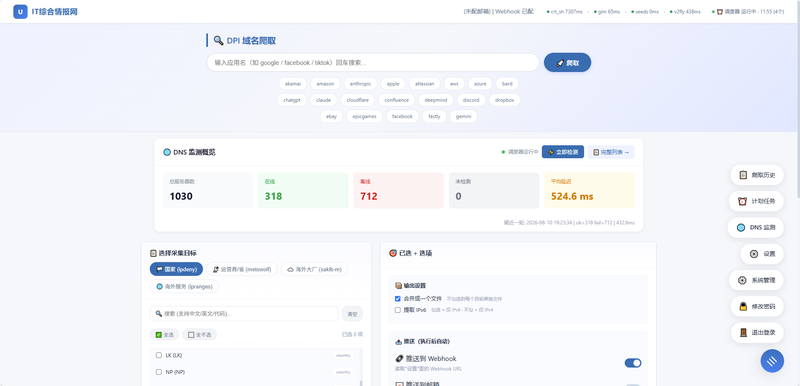Choose the cloudflare tag chip
Image resolution: width=800 pixels, height=386 pixels.
click(358, 100)
